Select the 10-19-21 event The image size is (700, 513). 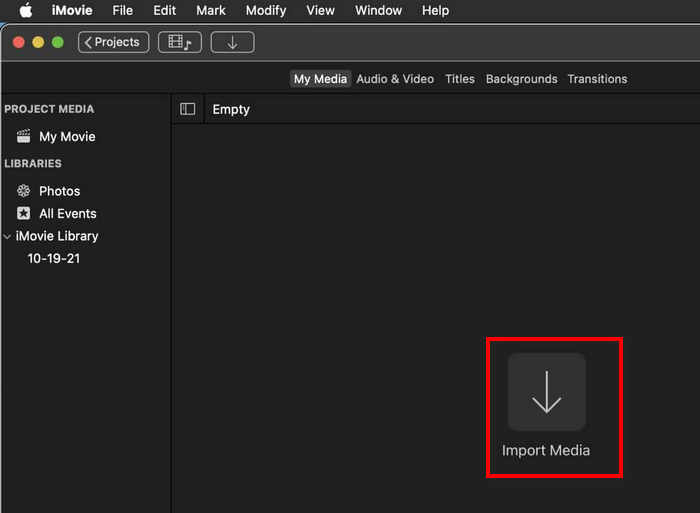pos(54,258)
